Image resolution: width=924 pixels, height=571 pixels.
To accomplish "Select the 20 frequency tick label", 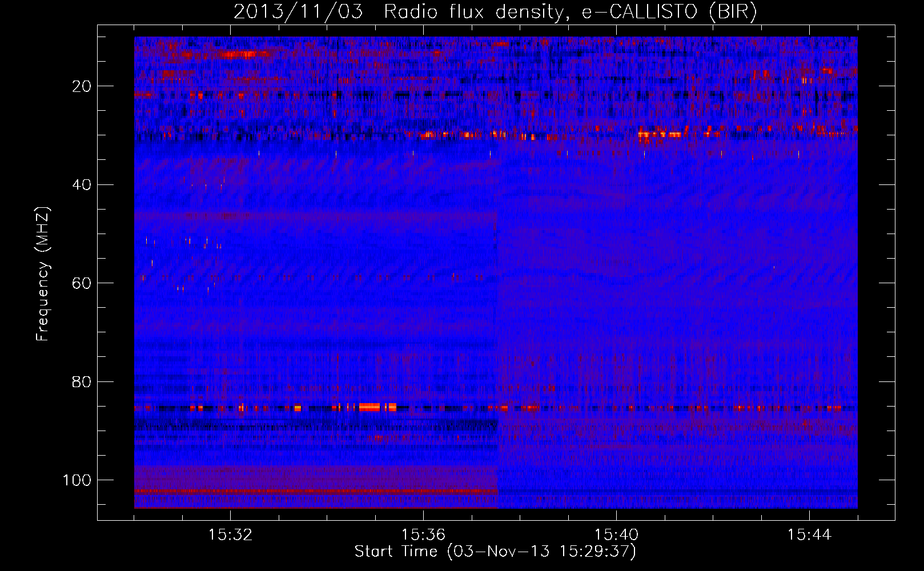I will click(x=82, y=86).
